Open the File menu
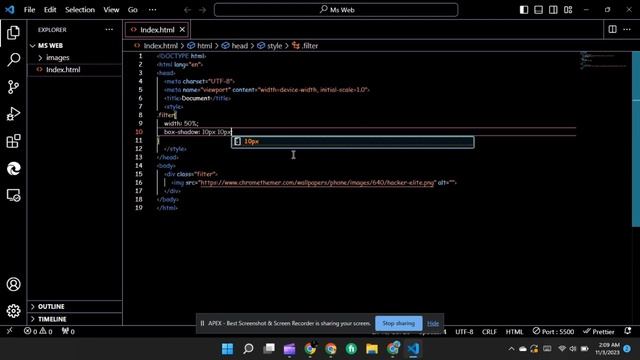 29,10
